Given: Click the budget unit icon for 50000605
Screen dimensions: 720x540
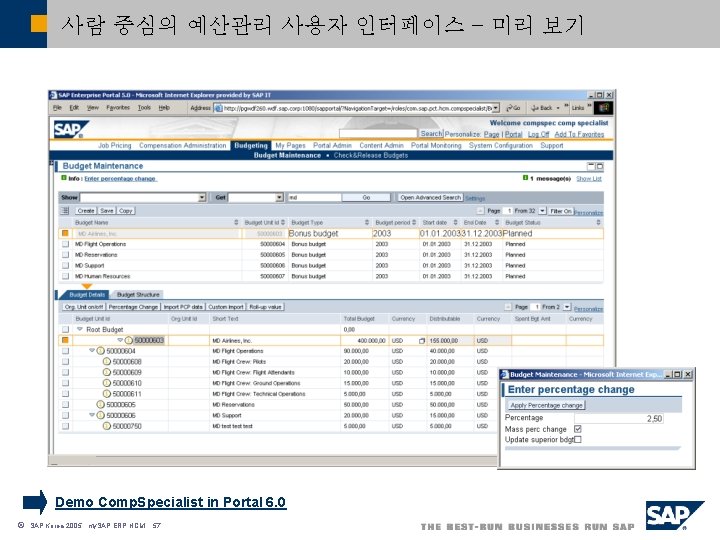Looking at the screenshot, I should (x=101, y=405).
